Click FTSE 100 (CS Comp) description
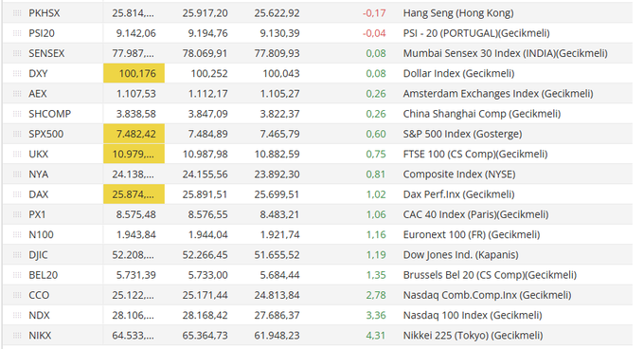This screenshot has height=349, width=644. tap(475, 155)
